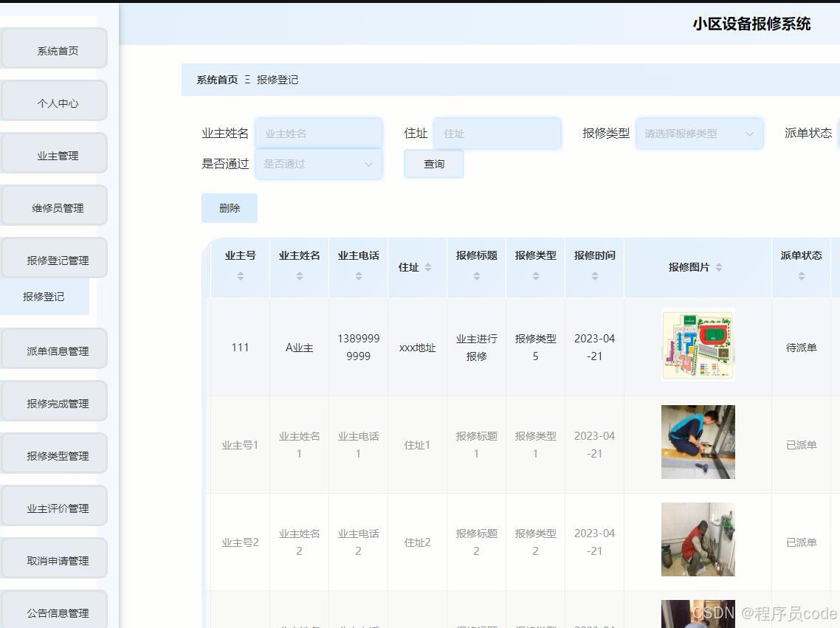Open the 报修类型 dropdown selector
Viewport: 840px width, 628px height.
pyautogui.click(x=698, y=134)
